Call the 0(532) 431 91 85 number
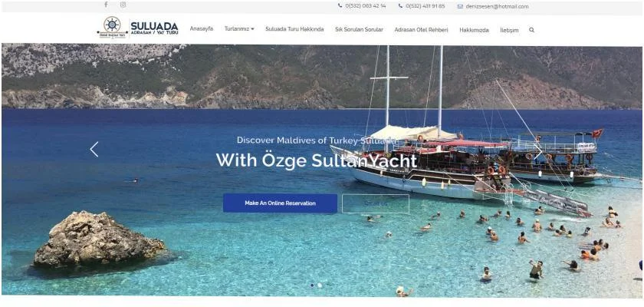 point(425,6)
